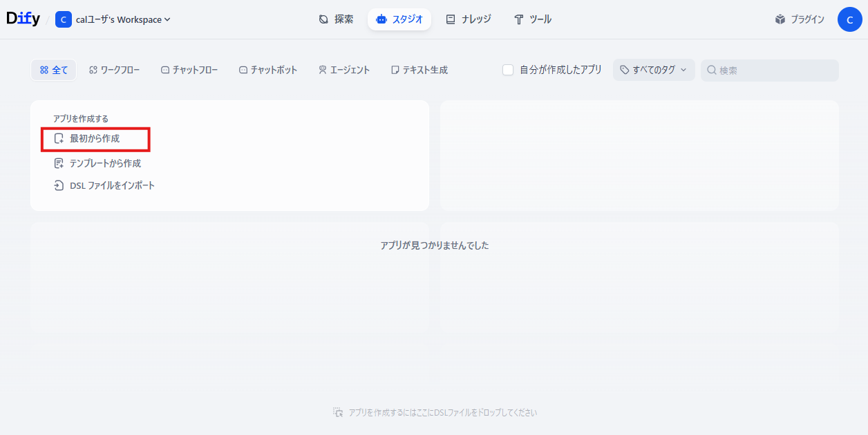Open the user account avatar at top right

850,19
